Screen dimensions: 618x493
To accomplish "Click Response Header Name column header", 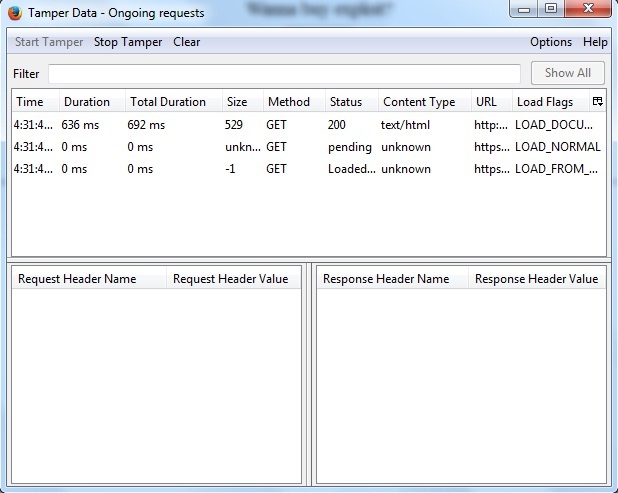I will pos(393,279).
